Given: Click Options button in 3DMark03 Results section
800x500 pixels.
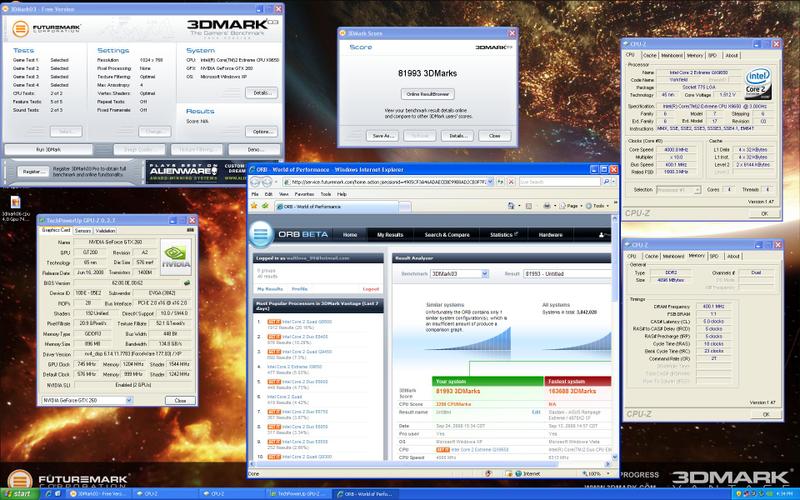Looking at the screenshot, I should 262,132.
